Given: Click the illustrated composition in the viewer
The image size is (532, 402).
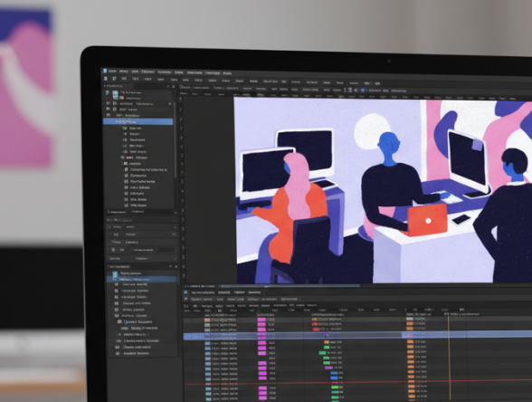Looking at the screenshot, I should tap(383, 190).
